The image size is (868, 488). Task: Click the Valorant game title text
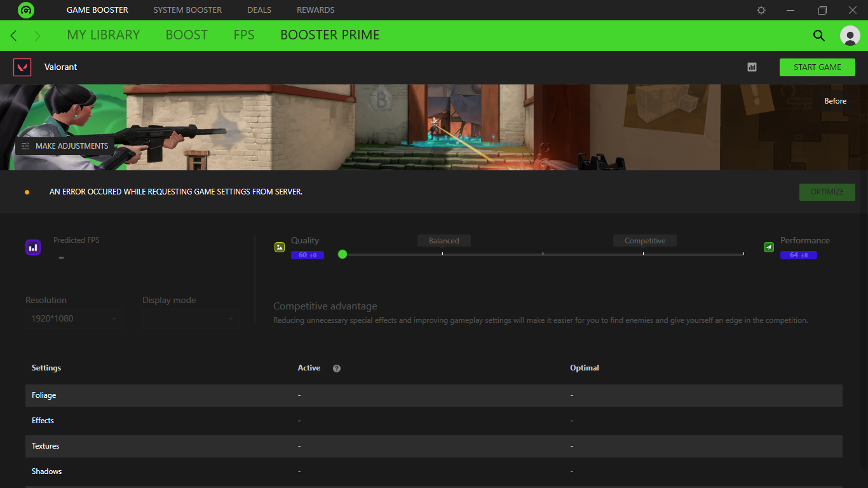tap(61, 67)
